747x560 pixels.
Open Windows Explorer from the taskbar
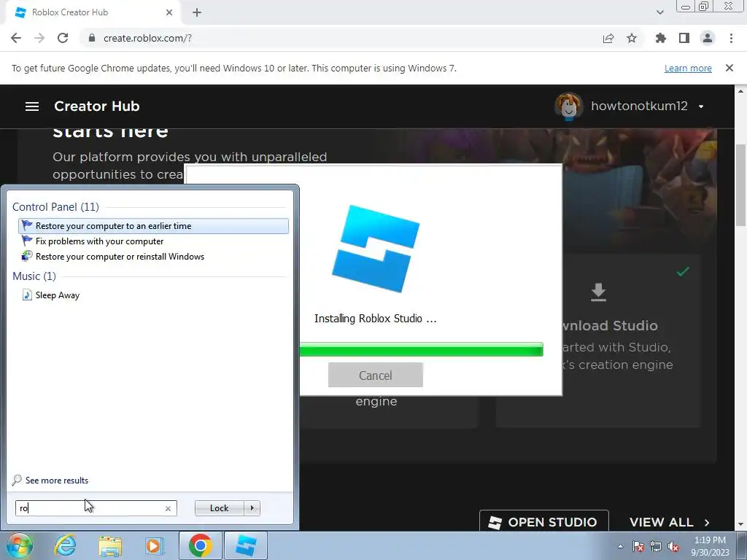[110, 545]
